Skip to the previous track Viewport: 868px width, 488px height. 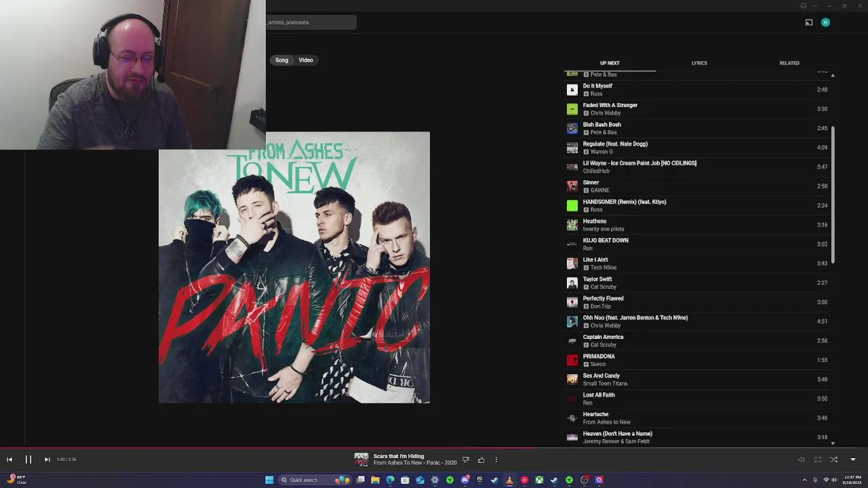(9, 460)
